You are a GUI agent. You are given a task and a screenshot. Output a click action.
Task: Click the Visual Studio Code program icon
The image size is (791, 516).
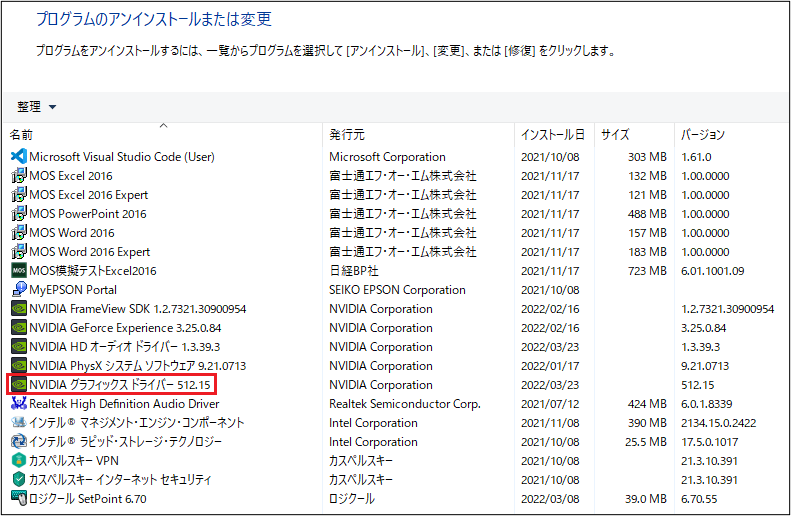[x=19, y=156]
